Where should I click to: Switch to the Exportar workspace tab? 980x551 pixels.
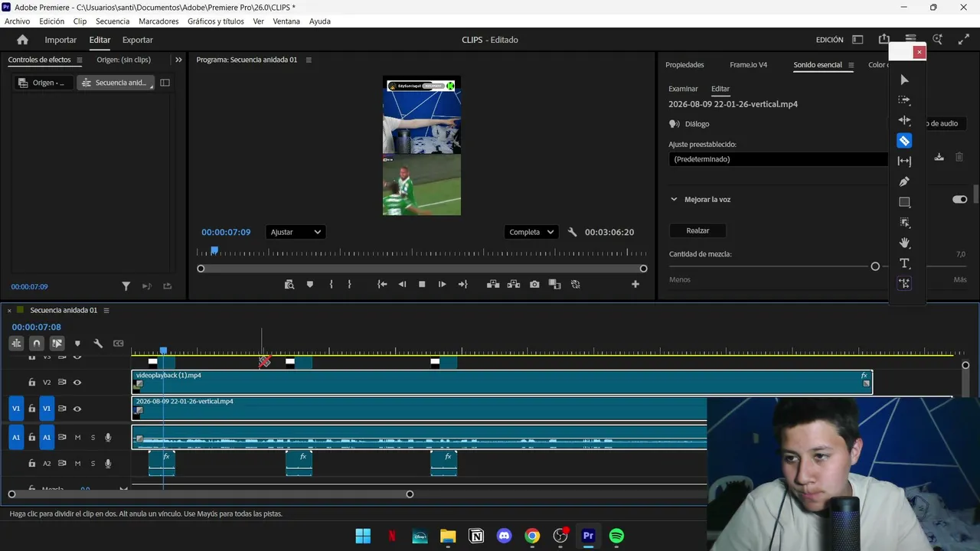[x=138, y=40]
